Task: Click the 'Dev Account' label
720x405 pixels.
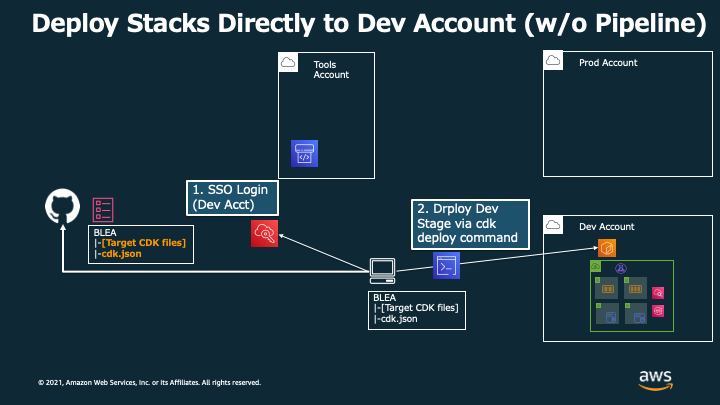Action: click(607, 227)
